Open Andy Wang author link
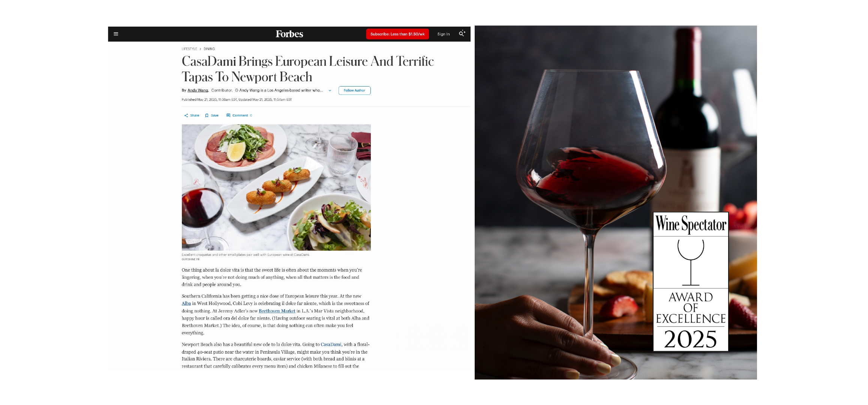The width and height of the screenshot is (868, 405). [198, 90]
